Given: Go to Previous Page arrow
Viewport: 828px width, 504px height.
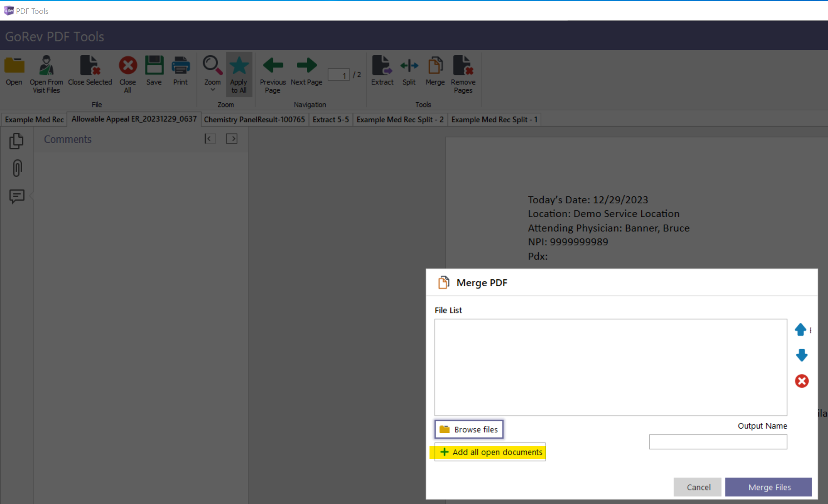Looking at the screenshot, I should (273, 66).
